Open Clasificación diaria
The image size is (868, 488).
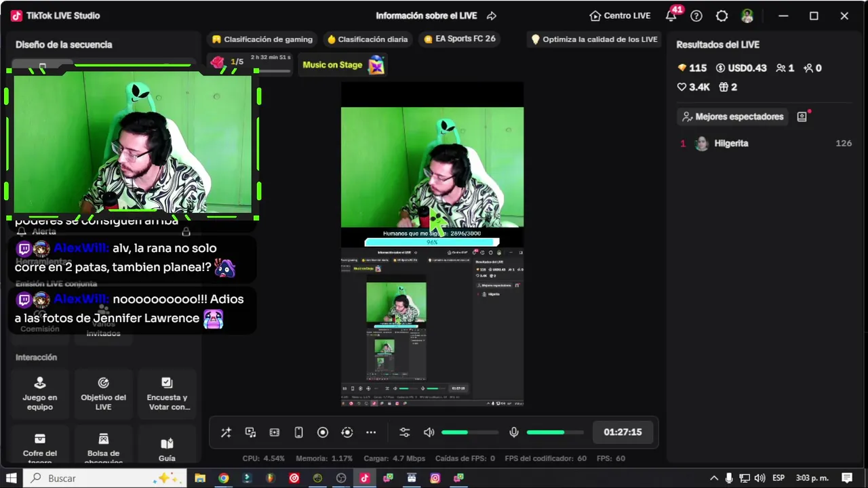tap(368, 39)
